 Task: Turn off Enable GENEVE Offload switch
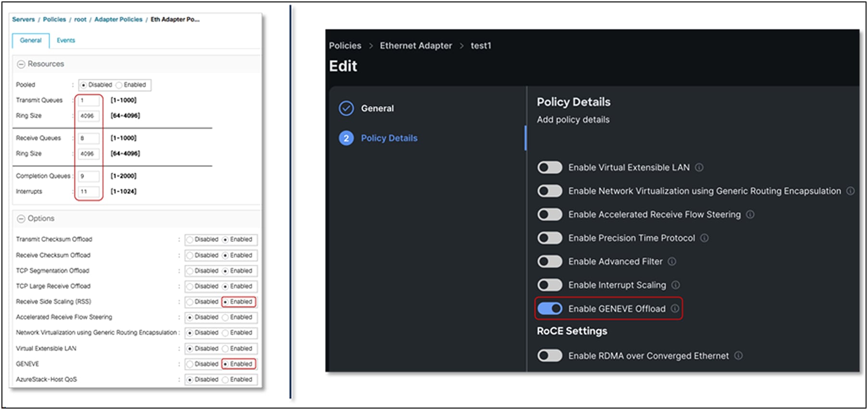(x=550, y=309)
